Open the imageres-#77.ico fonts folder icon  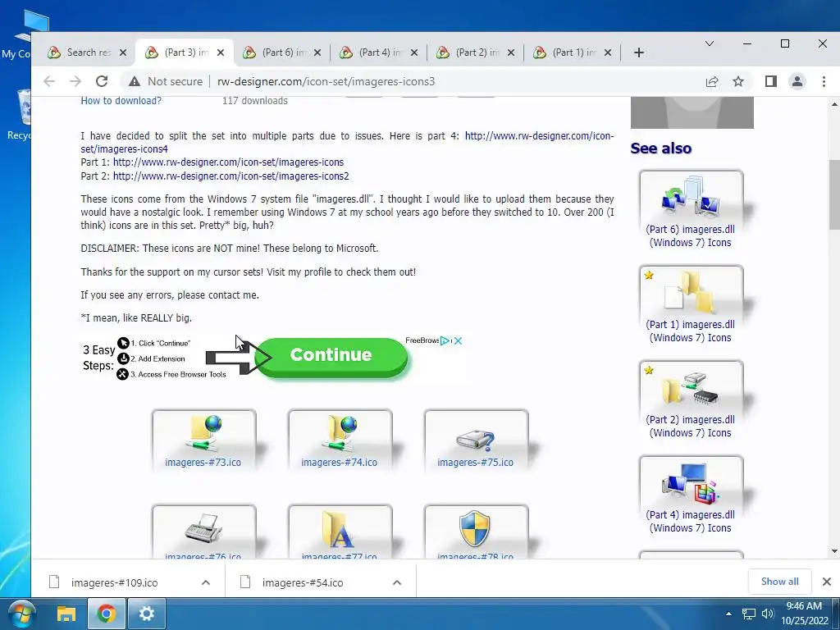[x=340, y=532]
